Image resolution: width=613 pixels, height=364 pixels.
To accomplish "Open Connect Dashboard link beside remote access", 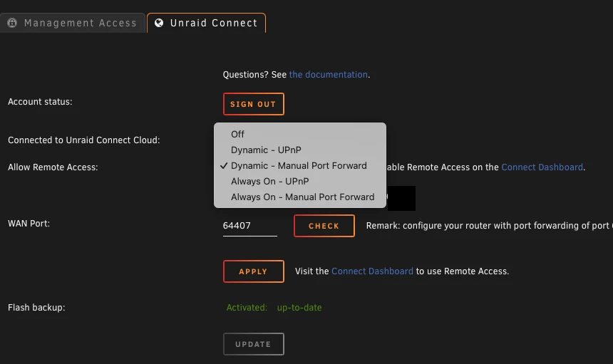I will coord(542,167).
